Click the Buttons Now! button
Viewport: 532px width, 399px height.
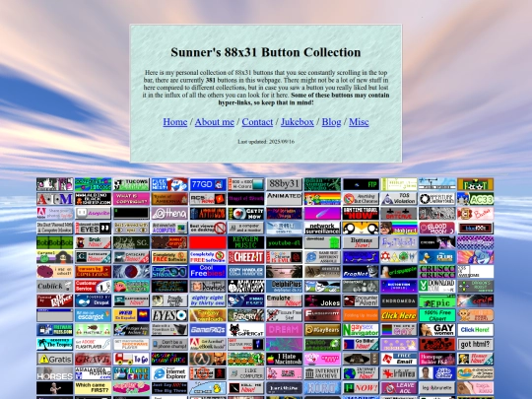point(361,242)
